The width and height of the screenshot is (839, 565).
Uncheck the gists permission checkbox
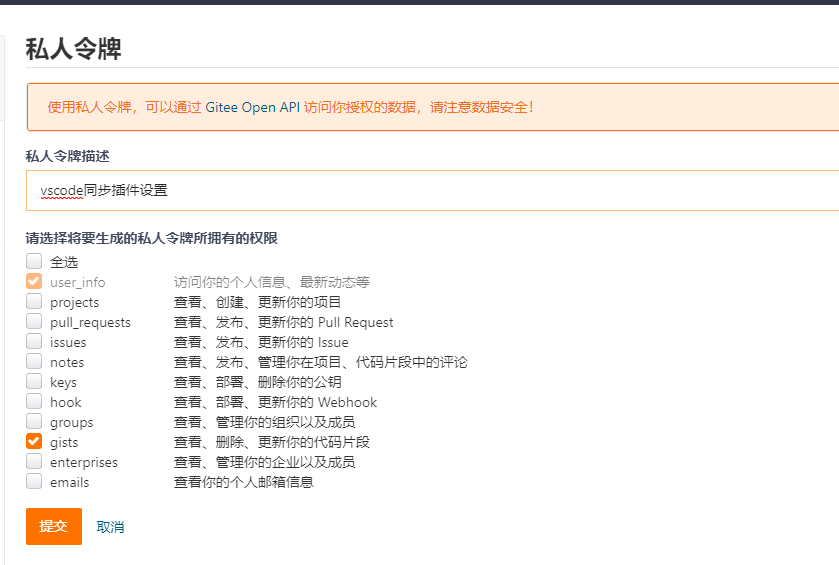point(34,441)
